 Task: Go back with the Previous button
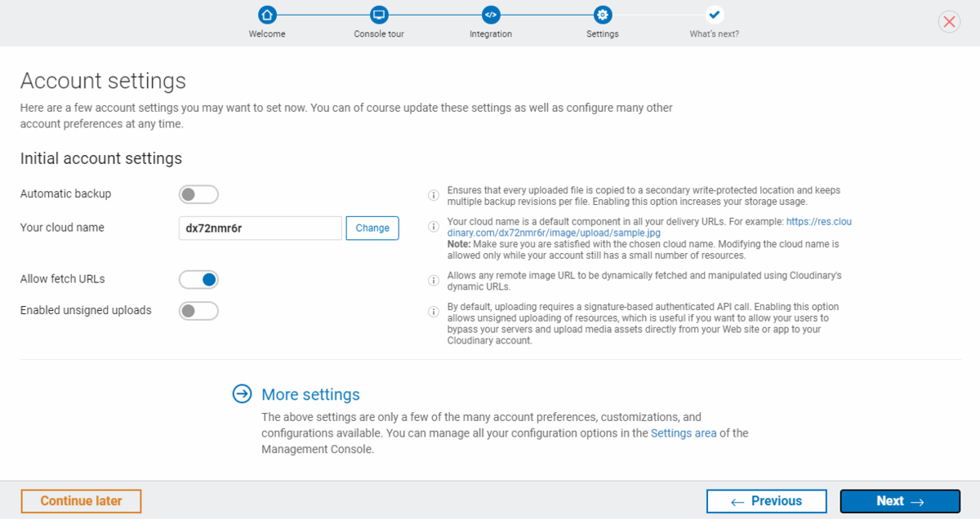(x=766, y=501)
